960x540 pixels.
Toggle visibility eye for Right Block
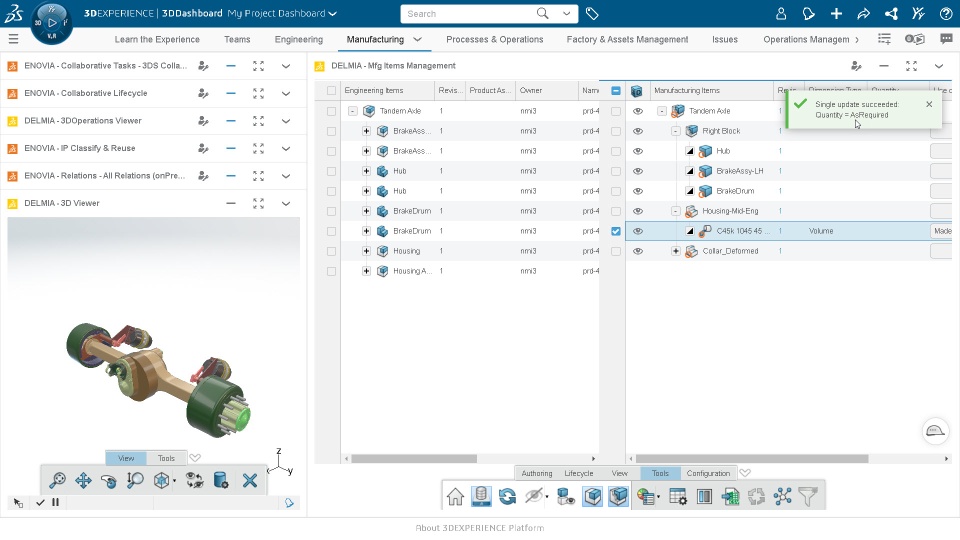coord(638,131)
